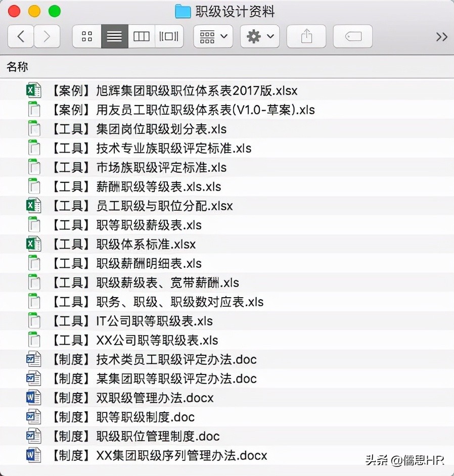Click the tag button in the toolbar
The height and width of the screenshot is (476, 454).
pyautogui.click(x=352, y=36)
